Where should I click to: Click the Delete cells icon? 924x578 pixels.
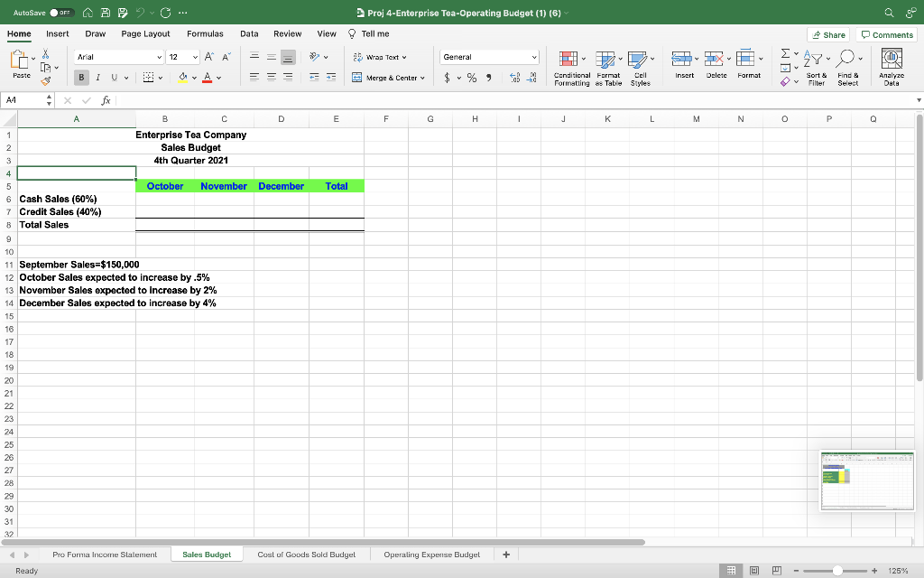pos(714,59)
